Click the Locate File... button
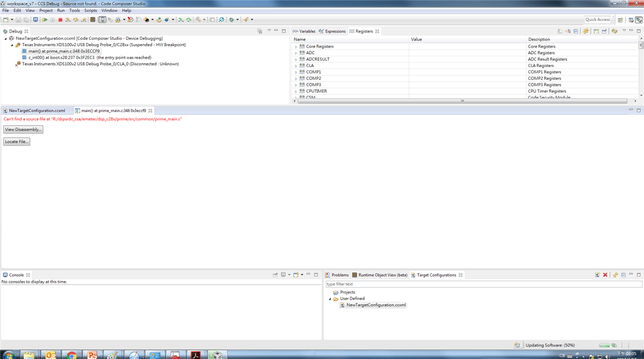The height and width of the screenshot is (359, 644). 17,142
